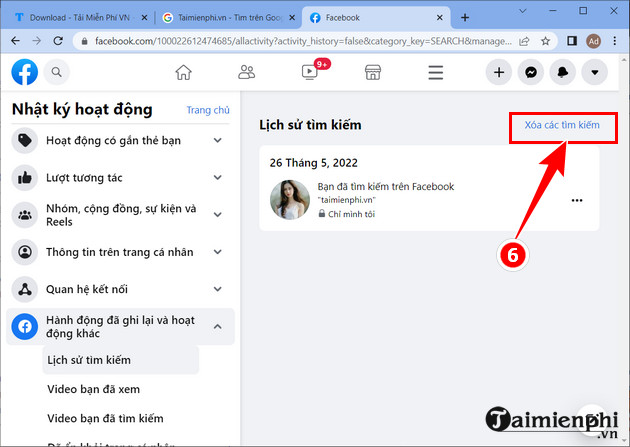Click the Facebook icon beside Hành động đã ghi lại
The height and width of the screenshot is (447, 630).
(25, 327)
